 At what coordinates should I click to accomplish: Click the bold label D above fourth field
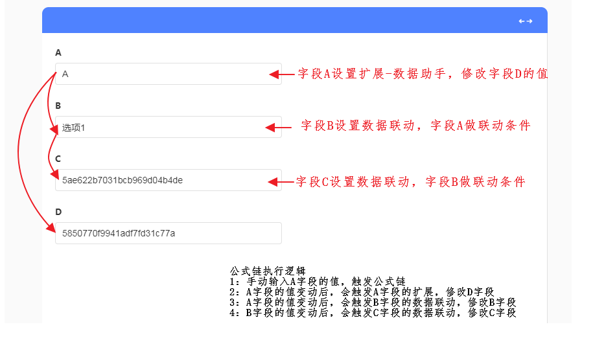tap(58, 212)
